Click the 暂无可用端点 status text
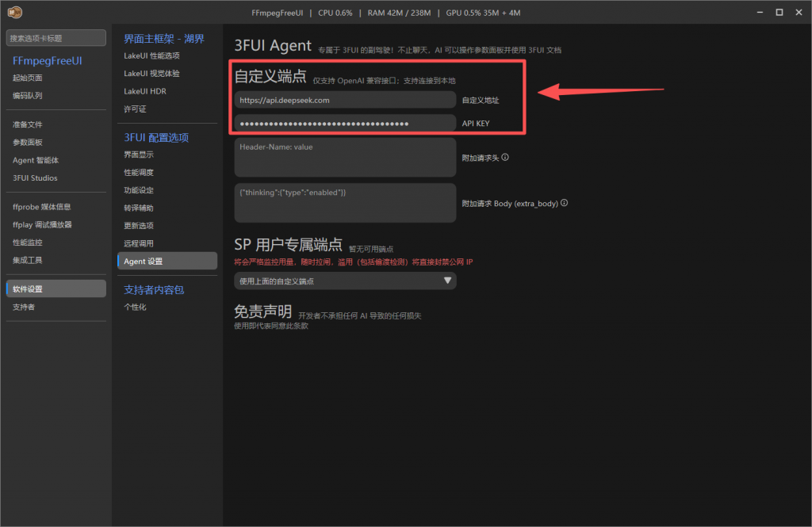This screenshot has height=527, width=812. (x=371, y=249)
